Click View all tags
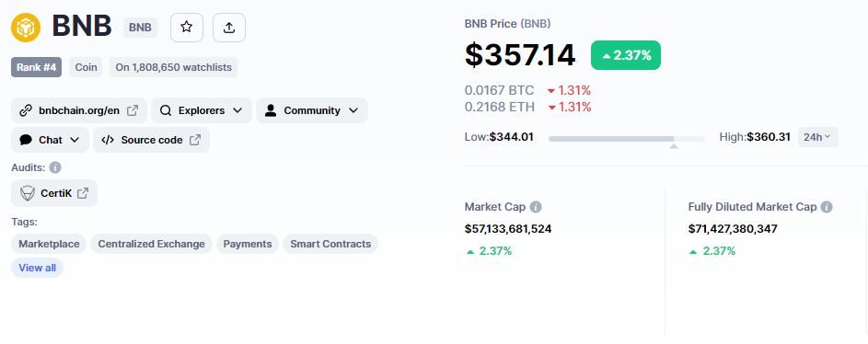 click(x=37, y=268)
